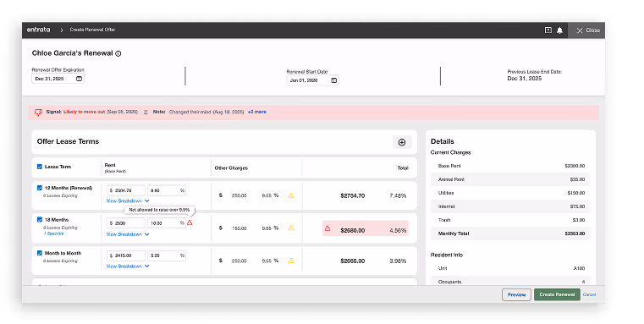
Task: Click the Preview button
Action: tap(516, 294)
